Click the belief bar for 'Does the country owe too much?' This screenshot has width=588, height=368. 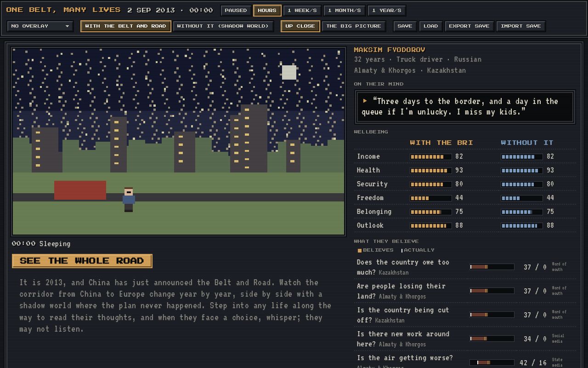(492, 267)
